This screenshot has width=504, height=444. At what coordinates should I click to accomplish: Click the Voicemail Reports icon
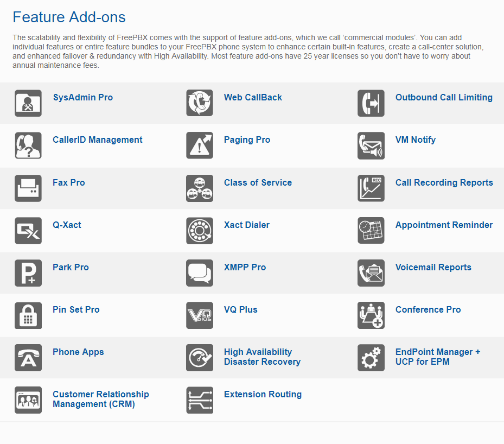[x=371, y=273]
